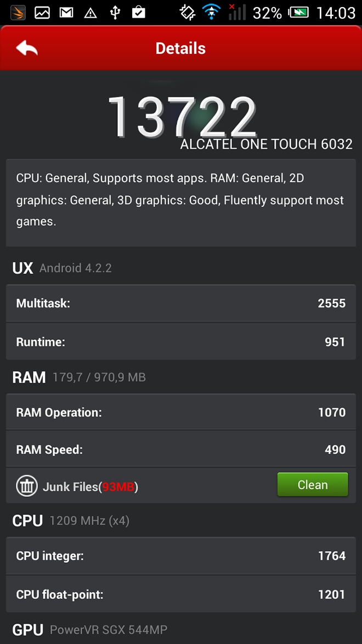Viewport: 362px width, 644px height.
Task: Tap the Junk Files trash can icon
Action: coord(27,486)
